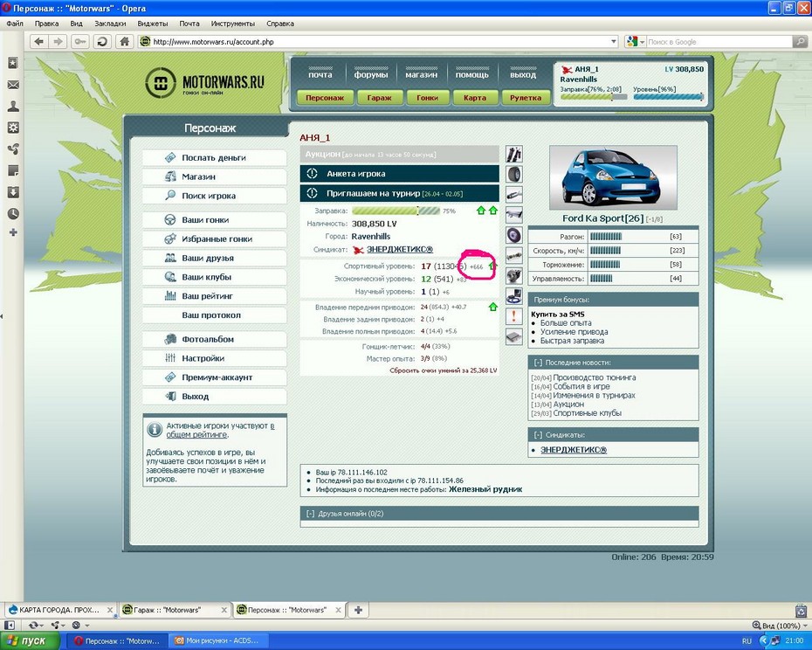Open the turbocharger car part icon
The height and width of the screenshot is (650, 812).
tap(513, 276)
